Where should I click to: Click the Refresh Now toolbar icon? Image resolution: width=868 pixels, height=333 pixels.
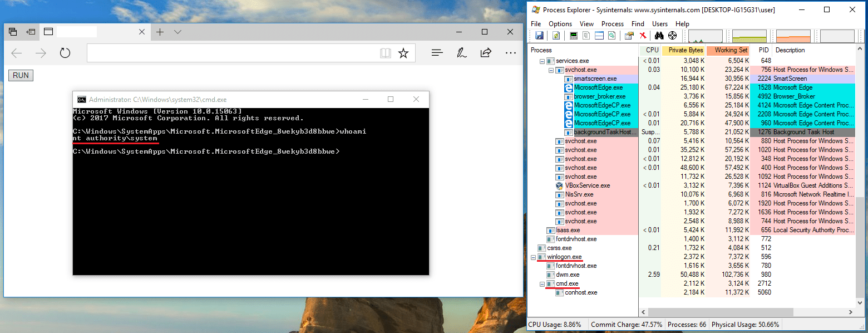pos(556,36)
